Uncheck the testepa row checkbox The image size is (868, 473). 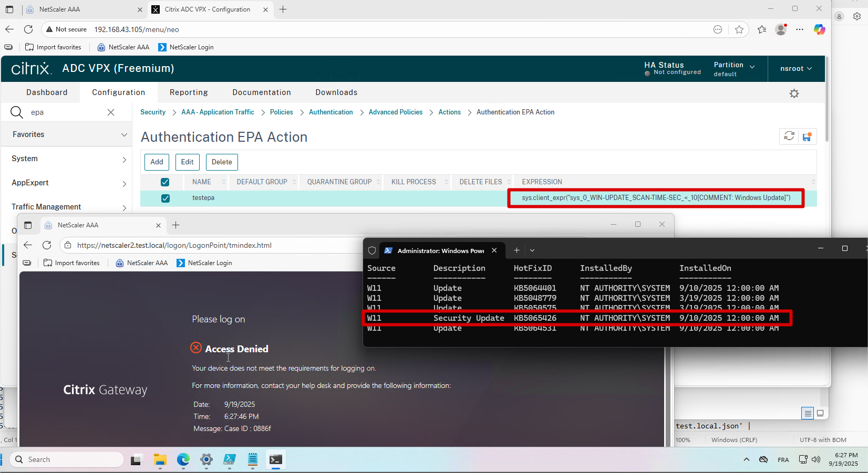(166, 198)
